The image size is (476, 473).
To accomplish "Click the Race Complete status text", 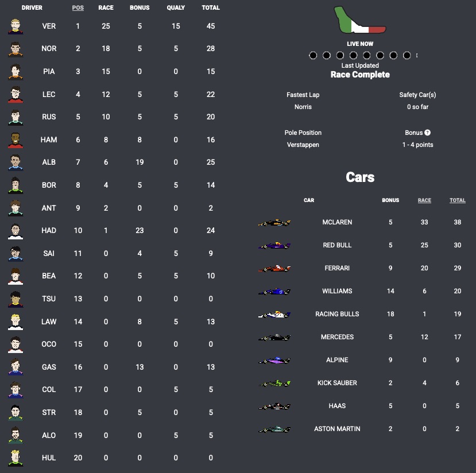I will [360, 75].
